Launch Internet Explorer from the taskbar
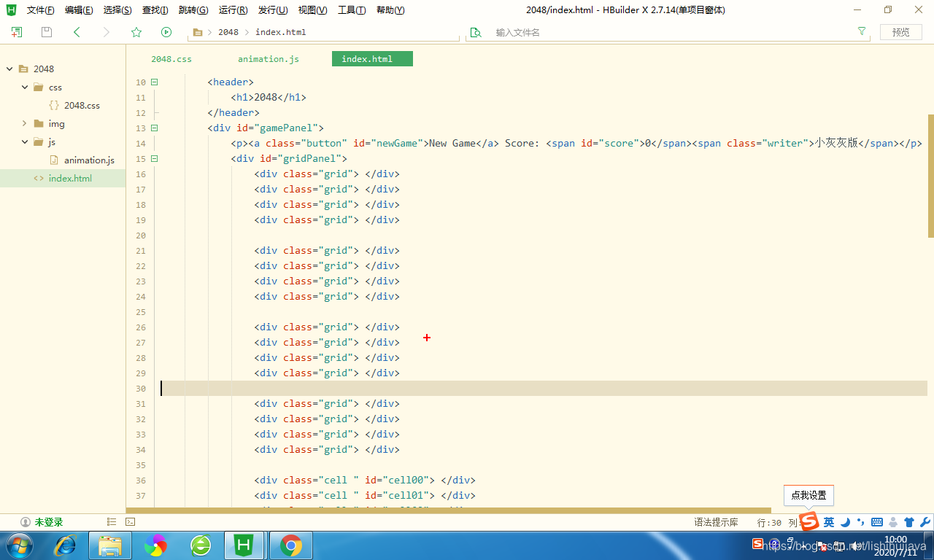Image resolution: width=934 pixels, height=560 pixels. click(66, 545)
